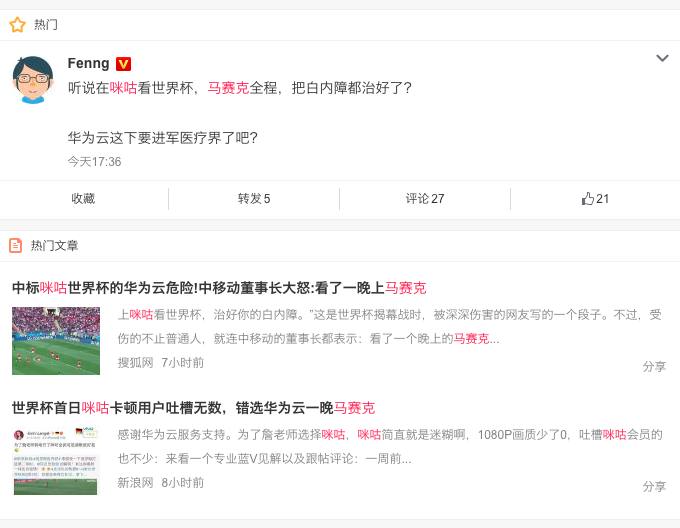This screenshot has width=680, height=528.
Task: Click the red V verified badge
Action: click(123, 64)
